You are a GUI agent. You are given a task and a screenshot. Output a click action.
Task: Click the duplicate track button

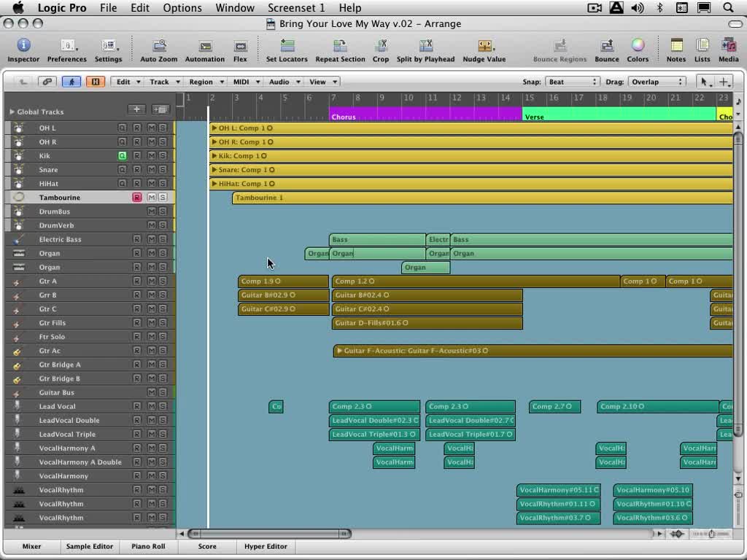coord(160,110)
